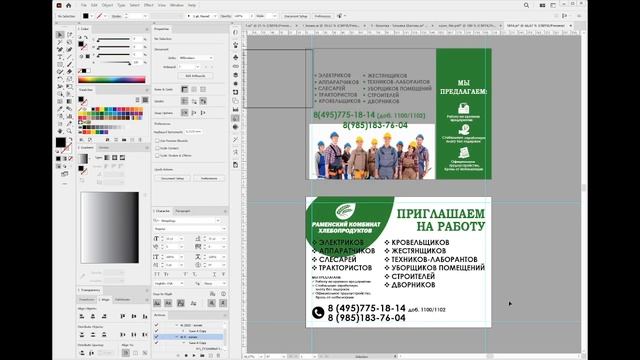Select the Eyedropper tool
This screenshot has height=360, width=640.
point(60,109)
